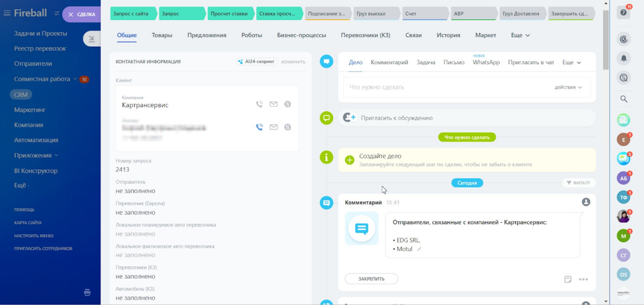Viewport: 644px width, 305px height.
Task: Open the help question mark icon
Action: [623, 13]
